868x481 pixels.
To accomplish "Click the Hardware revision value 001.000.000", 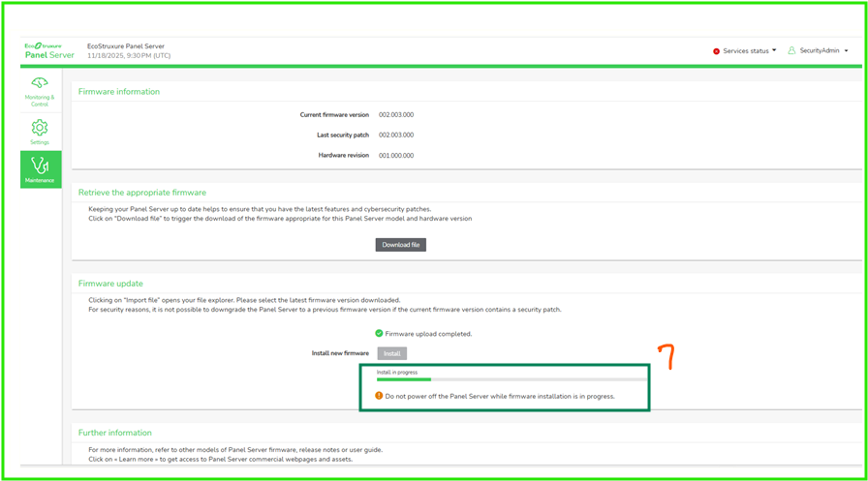I will (396, 156).
